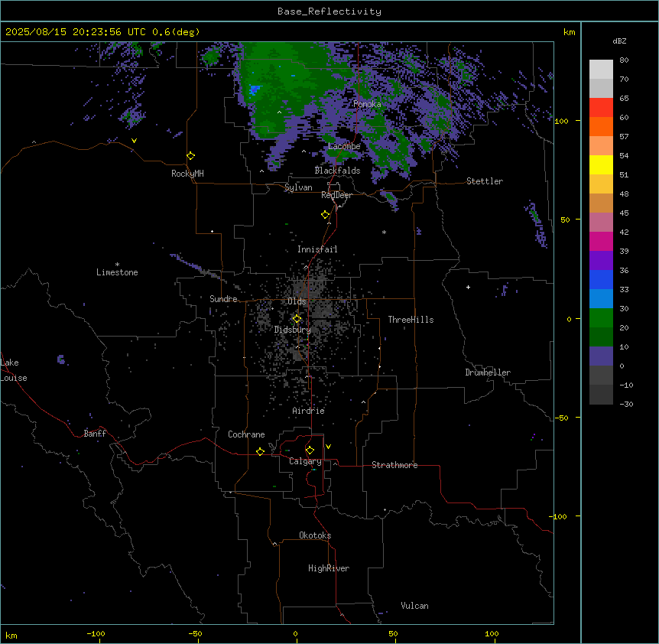Select the Stettler label

pyautogui.click(x=485, y=181)
